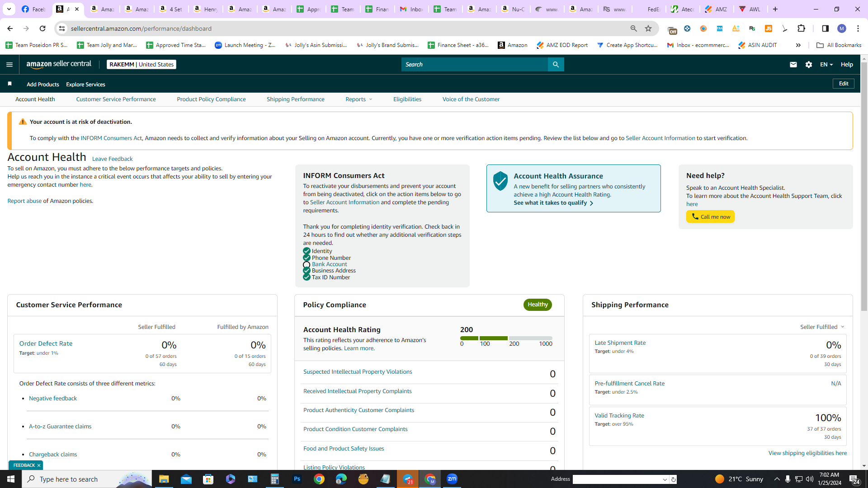
Task: Open the Product Policy Compliance tab
Action: (211, 99)
